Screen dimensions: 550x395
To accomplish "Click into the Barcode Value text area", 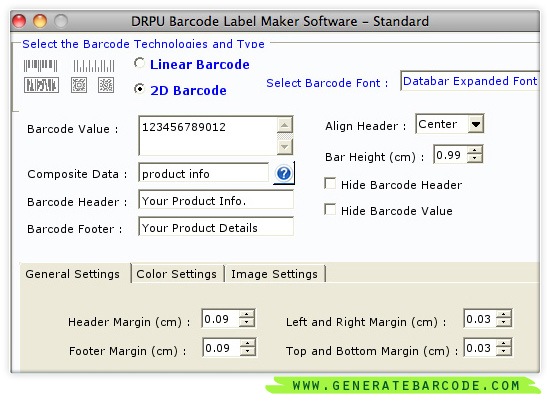I will point(208,136).
